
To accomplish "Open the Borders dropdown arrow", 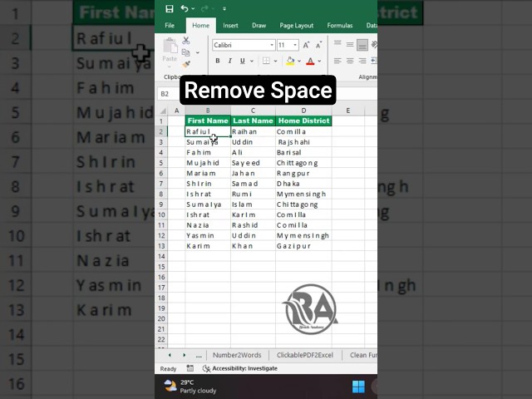I will pos(275,61).
